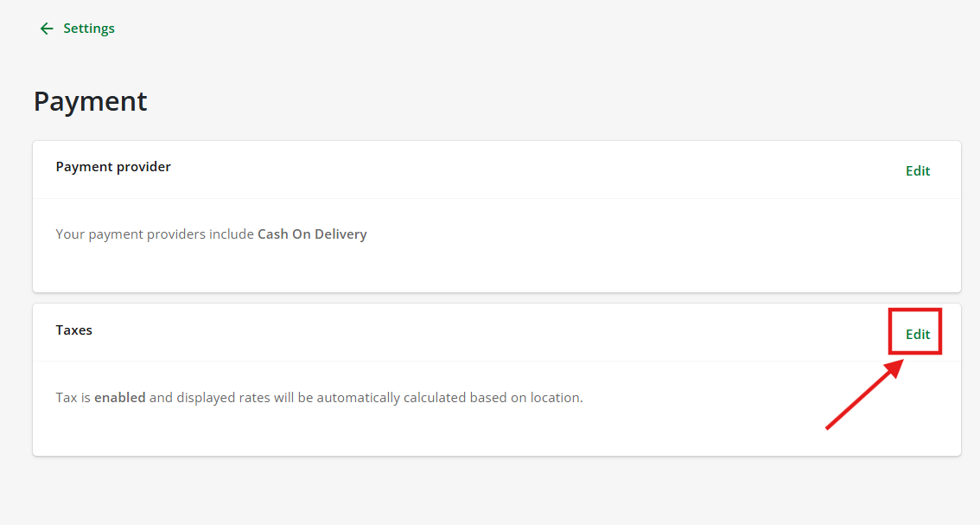Click the green back arrow icon

47,29
